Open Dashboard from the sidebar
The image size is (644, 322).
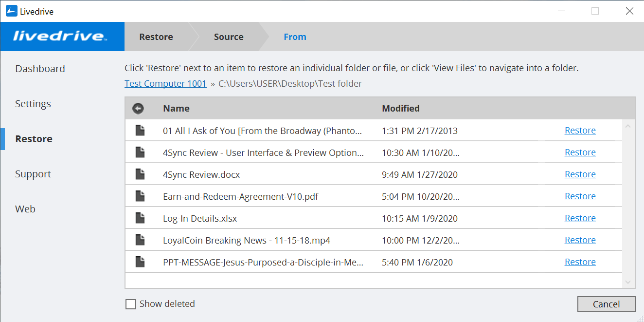(40, 69)
